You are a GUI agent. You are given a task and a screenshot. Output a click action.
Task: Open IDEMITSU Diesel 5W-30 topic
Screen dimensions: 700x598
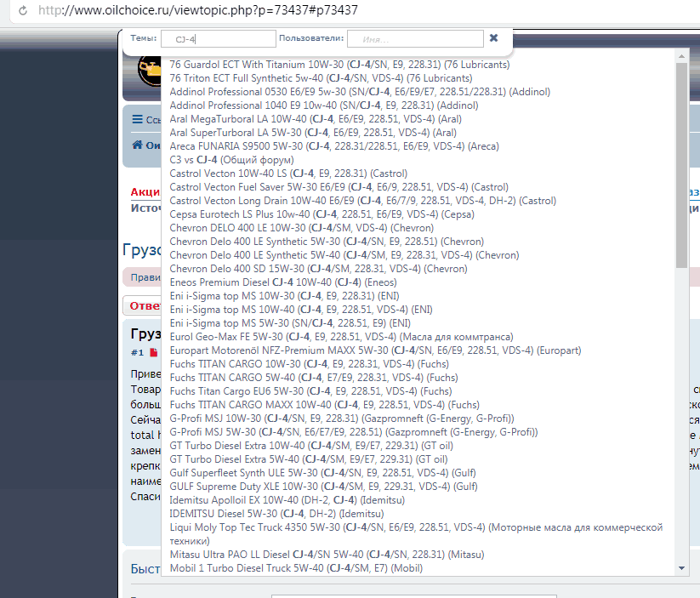pos(276,514)
